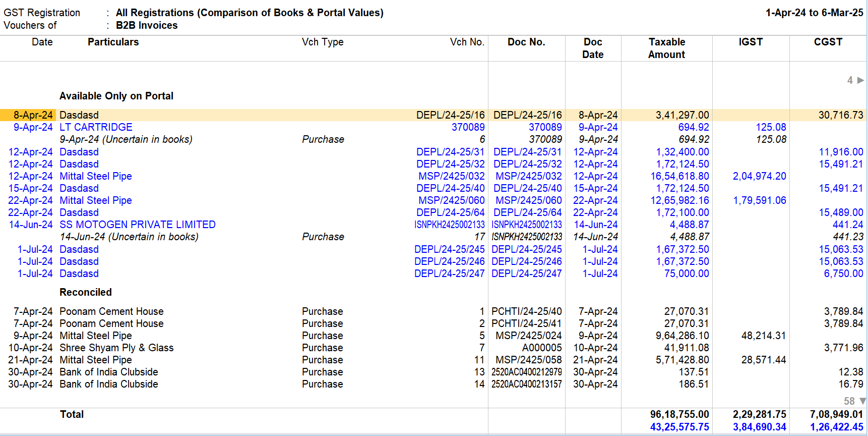Open SS MOTOGEN PRIVATE LIMITED entry

pos(138,225)
